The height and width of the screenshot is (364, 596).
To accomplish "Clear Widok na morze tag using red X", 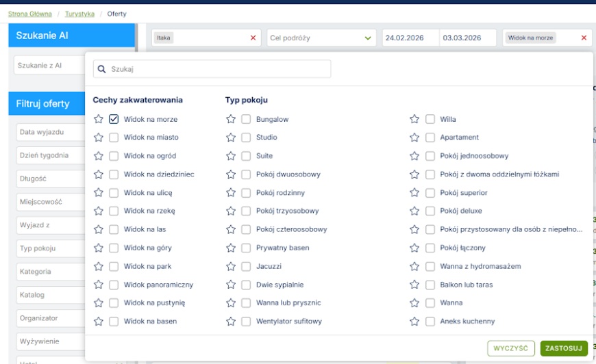I will tap(584, 38).
